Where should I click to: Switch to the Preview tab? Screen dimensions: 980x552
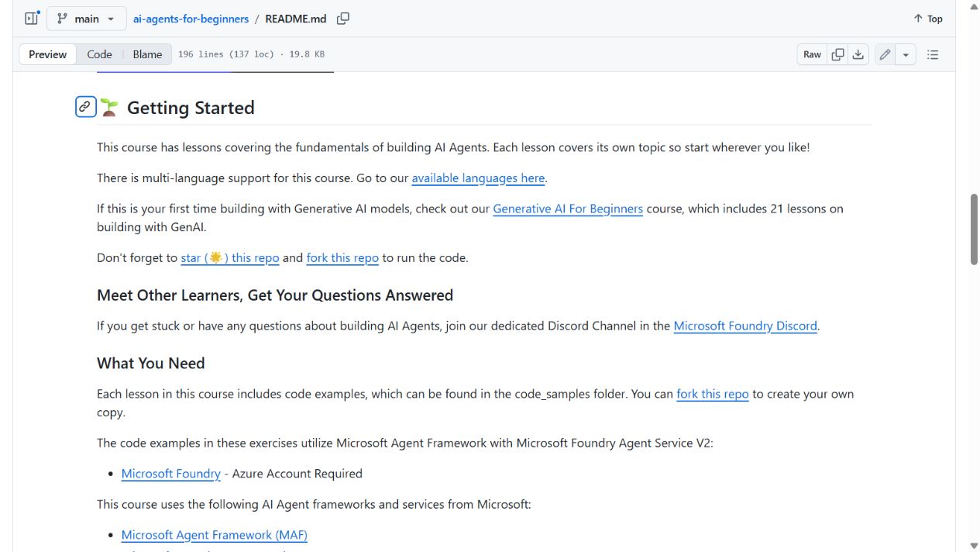48,54
